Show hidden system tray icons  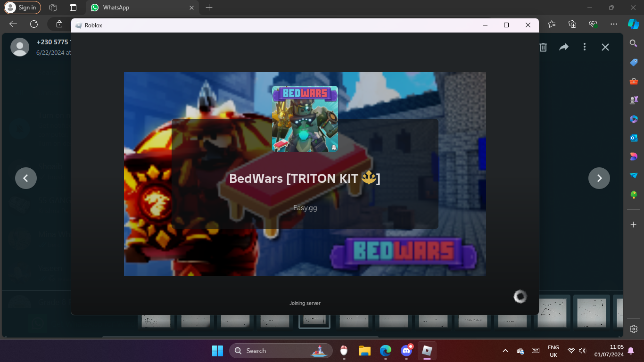[505, 351]
